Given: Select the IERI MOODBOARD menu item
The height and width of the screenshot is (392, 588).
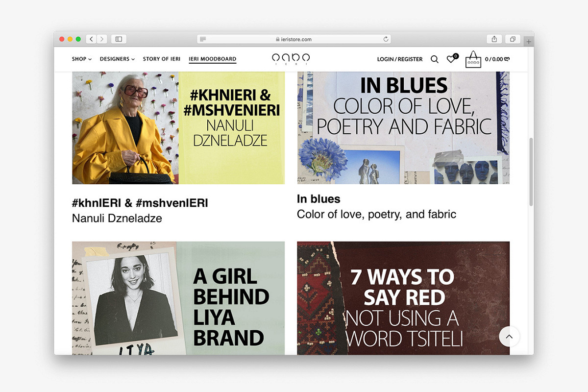Looking at the screenshot, I should 212,59.
